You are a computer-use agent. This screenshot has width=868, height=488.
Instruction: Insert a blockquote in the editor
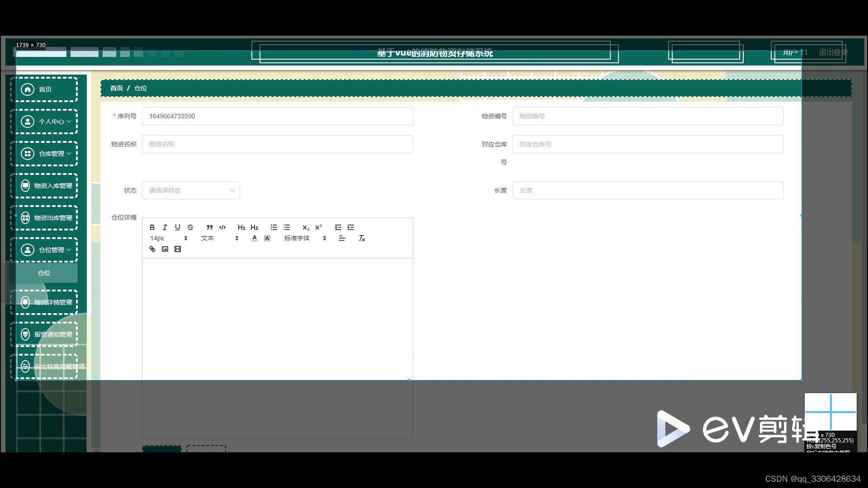209,227
